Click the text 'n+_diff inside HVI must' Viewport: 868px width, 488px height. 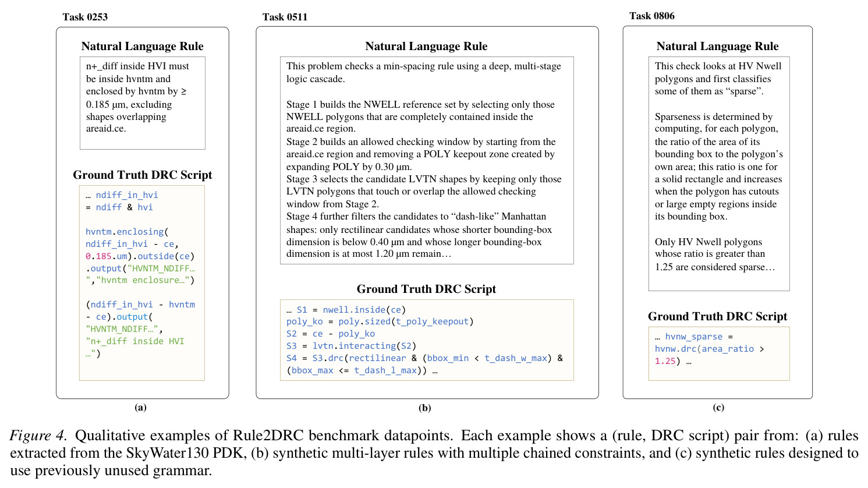click(137, 66)
